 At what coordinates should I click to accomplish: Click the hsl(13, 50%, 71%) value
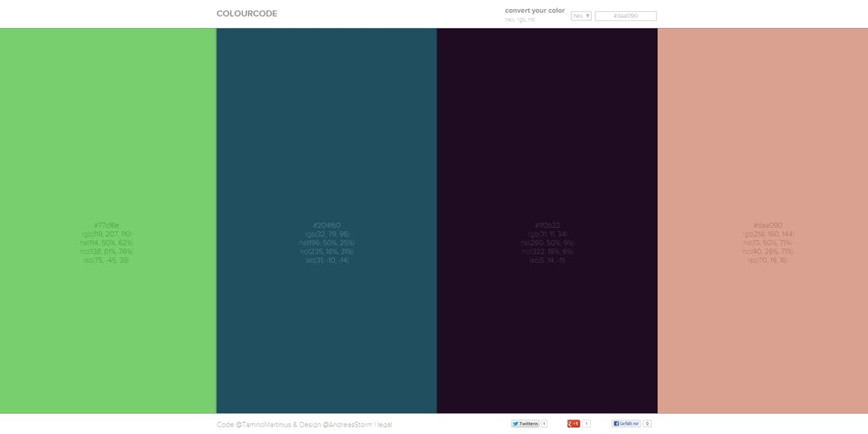coord(768,242)
